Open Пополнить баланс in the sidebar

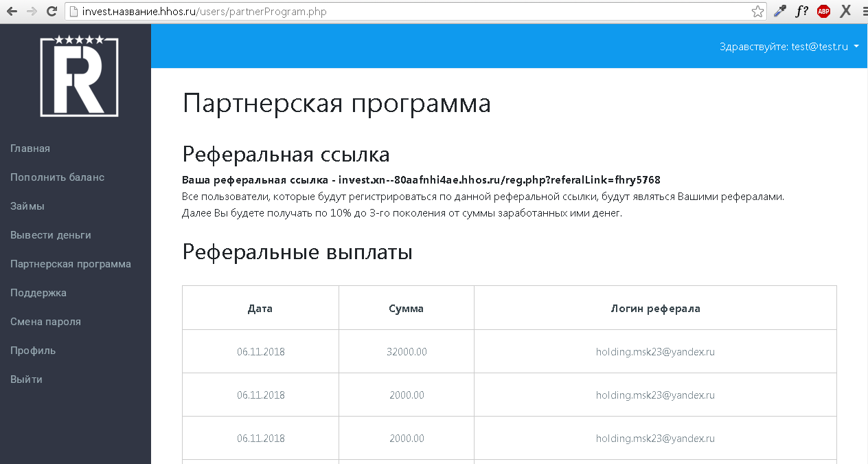tap(58, 177)
